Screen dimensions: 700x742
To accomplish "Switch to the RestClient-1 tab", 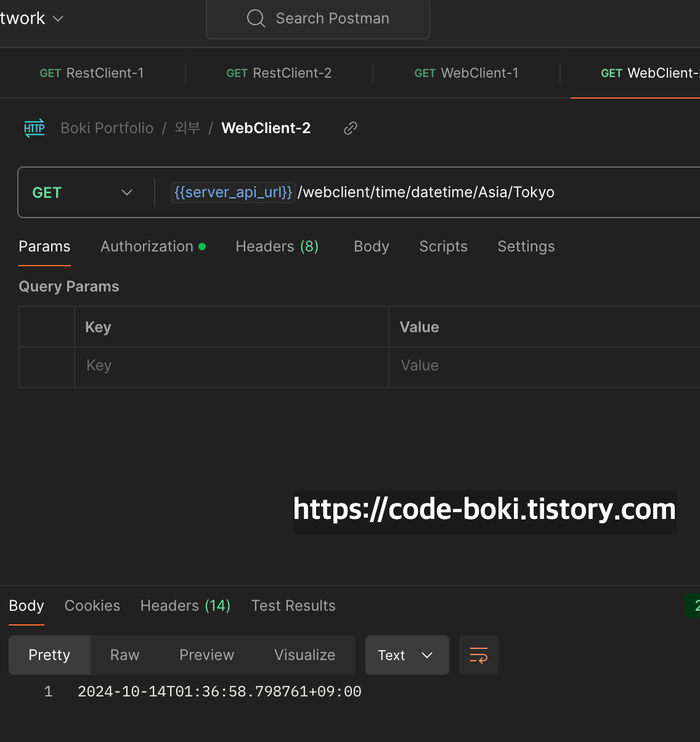I will click(92, 73).
